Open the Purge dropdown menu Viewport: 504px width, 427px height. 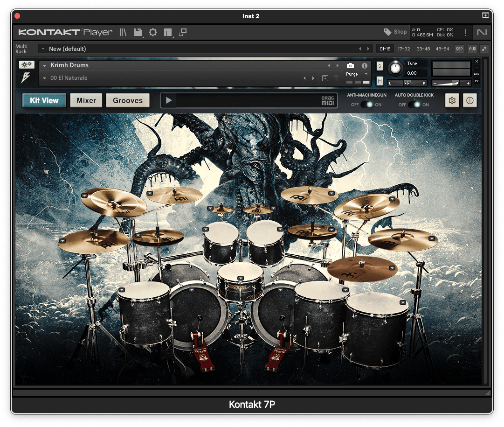coord(366,74)
